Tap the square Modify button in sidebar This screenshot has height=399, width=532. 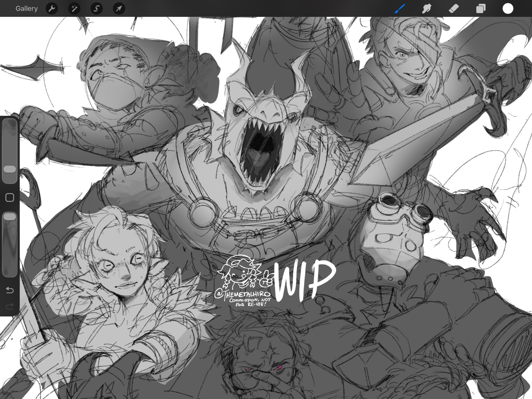tap(10, 197)
